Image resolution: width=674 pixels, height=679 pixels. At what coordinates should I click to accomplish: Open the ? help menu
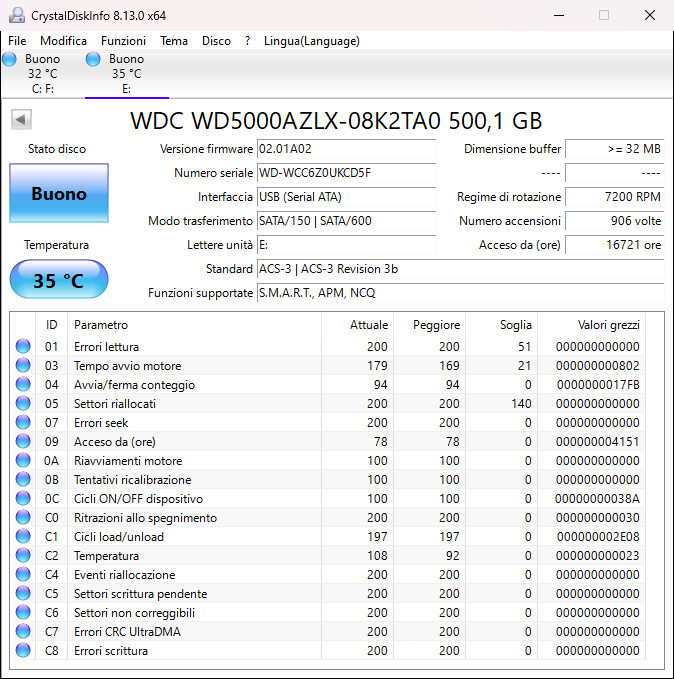click(247, 41)
